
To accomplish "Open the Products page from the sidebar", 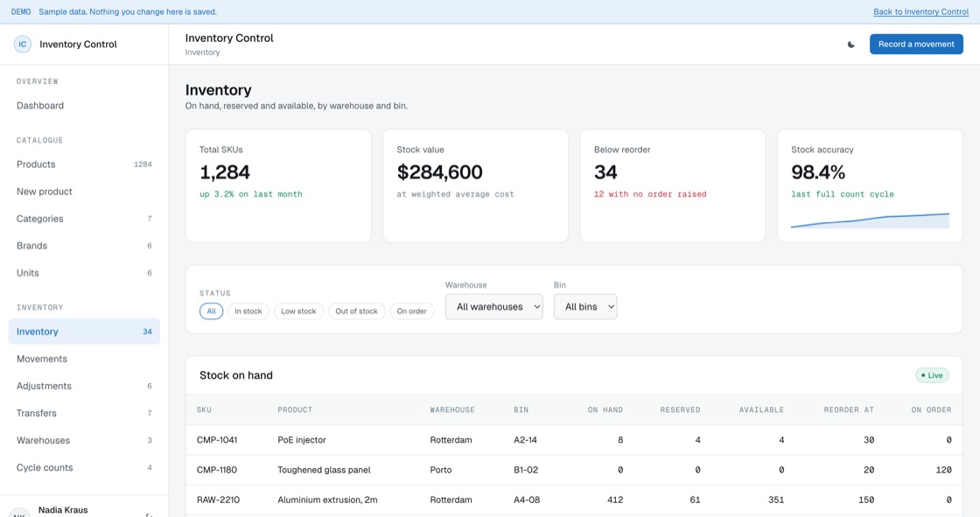I will click(x=84, y=164).
